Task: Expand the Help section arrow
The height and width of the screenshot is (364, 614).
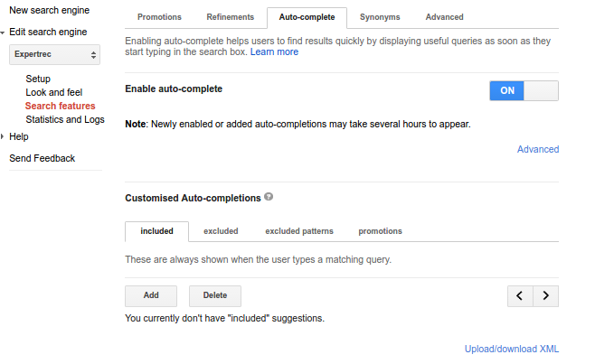Action: [x=3, y=136]
